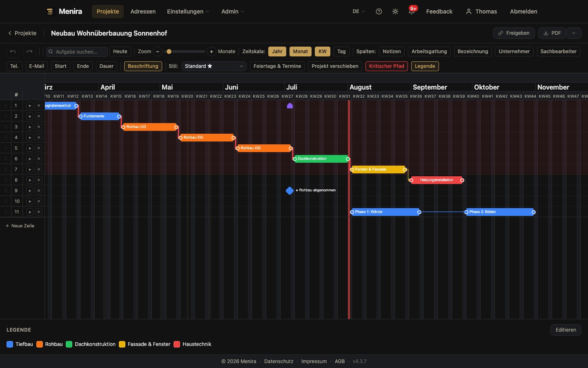
Task: Toggle the Kritischer Pfad highlight
Action: (386, 66)
